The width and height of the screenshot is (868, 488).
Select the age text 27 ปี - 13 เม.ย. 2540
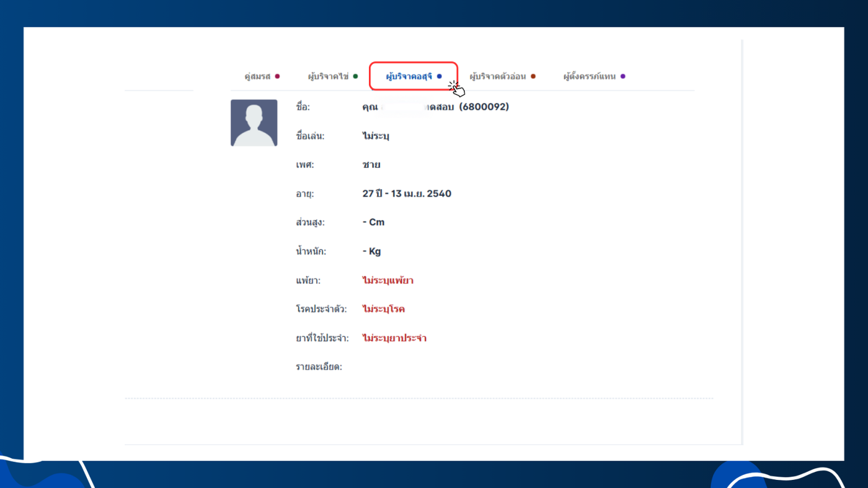tap(407, 193)
